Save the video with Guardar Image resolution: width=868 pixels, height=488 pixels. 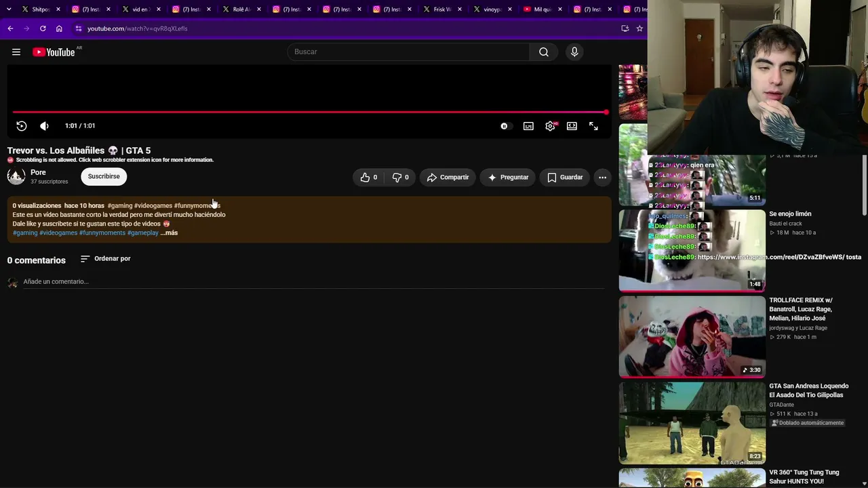tap(565, 178)
